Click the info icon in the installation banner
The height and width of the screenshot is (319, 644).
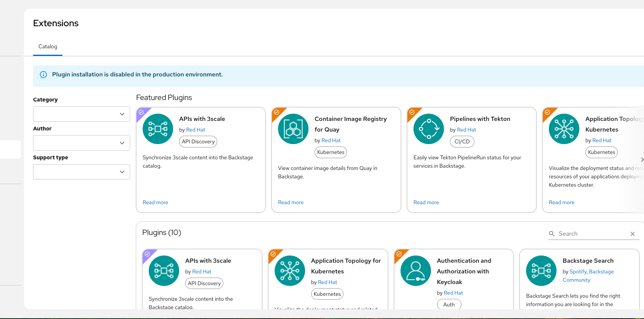click(x=43, y=75)
